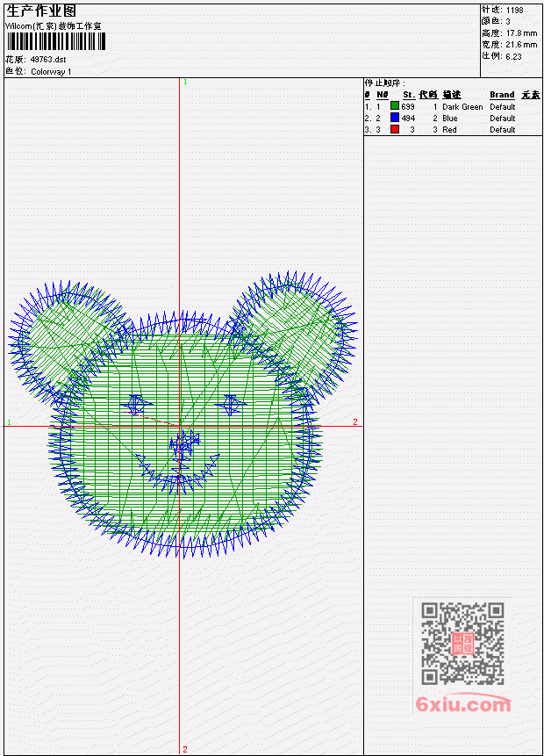Click stitch count '494' in row 2
Viewport: 544px width, 756px height.
click(408, 119)
